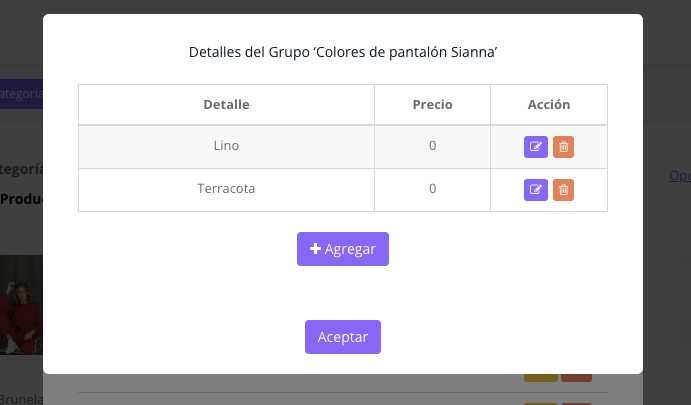Click the Precio column header

pyautogui.click(x=432, y=104)
